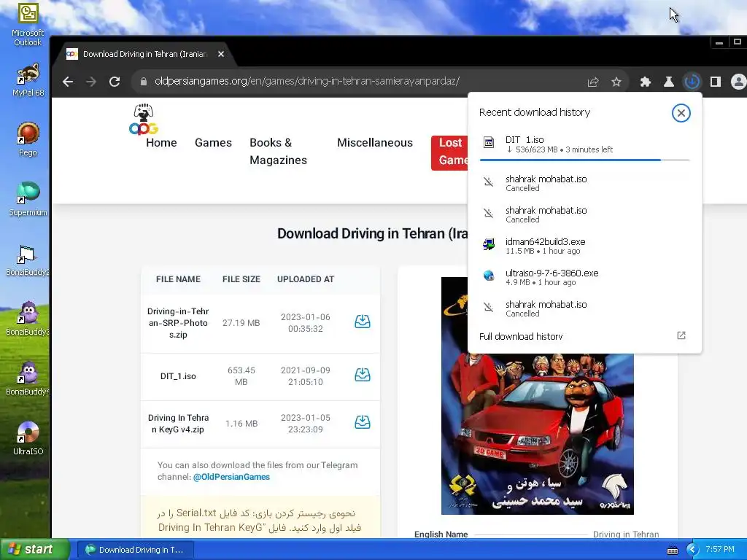This screenshot has height=560, width=747.
Task: Click the 27.19 MB file size cell
Action: click(x=241, y=323)
